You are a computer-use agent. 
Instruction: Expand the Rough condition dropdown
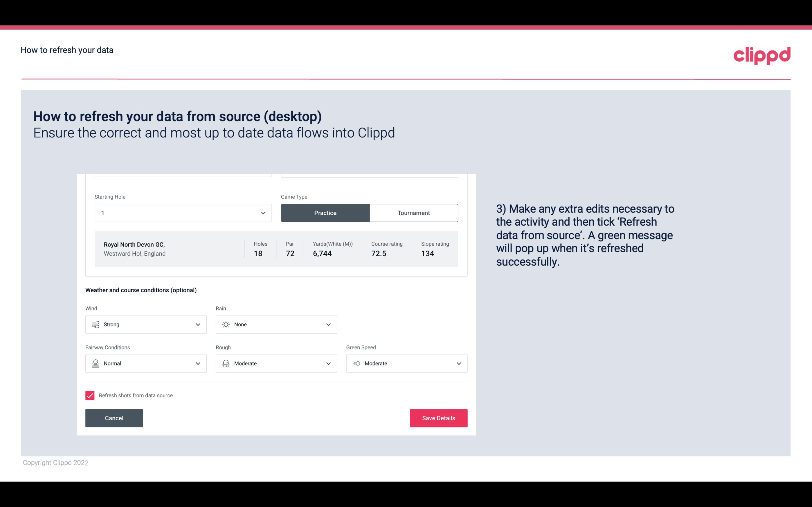point(329,363)
